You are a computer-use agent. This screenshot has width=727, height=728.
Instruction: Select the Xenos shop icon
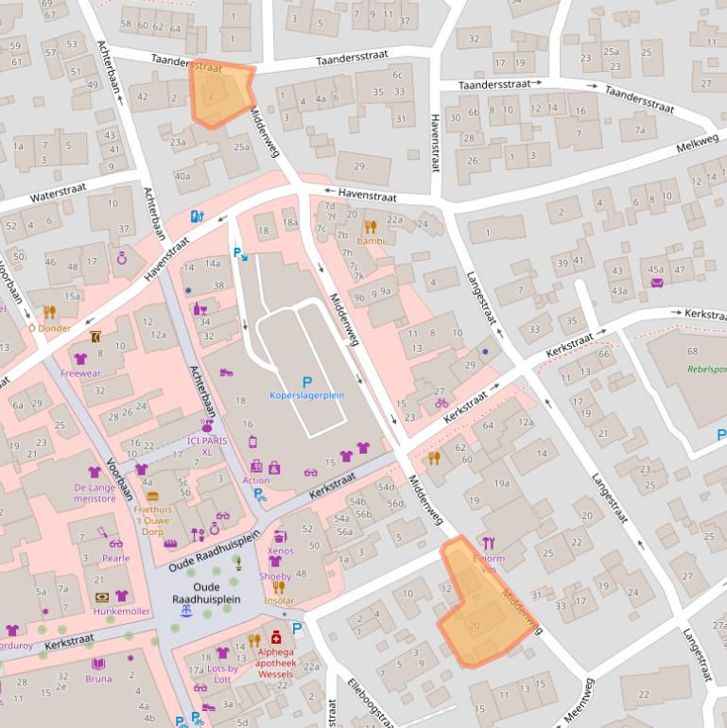280,536
